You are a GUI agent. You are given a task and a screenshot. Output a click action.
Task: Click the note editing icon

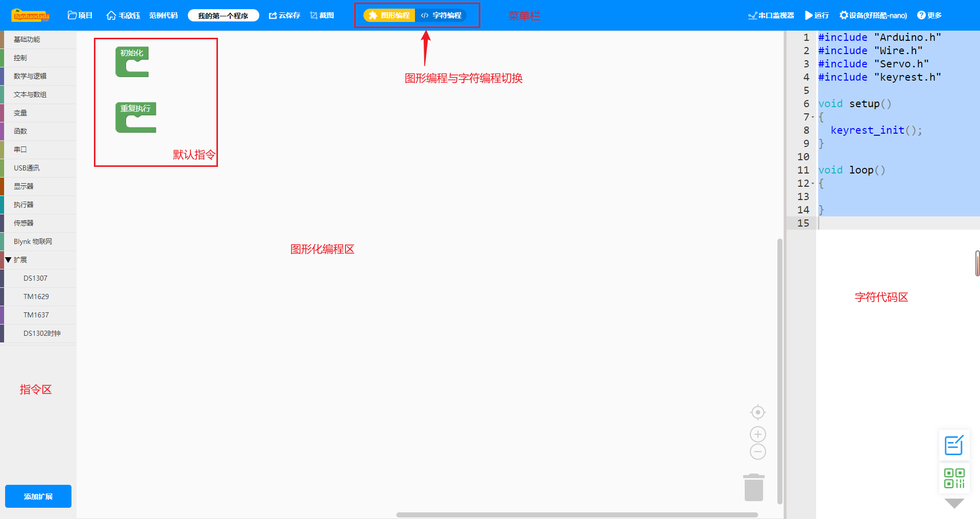(x=954, y=445)
